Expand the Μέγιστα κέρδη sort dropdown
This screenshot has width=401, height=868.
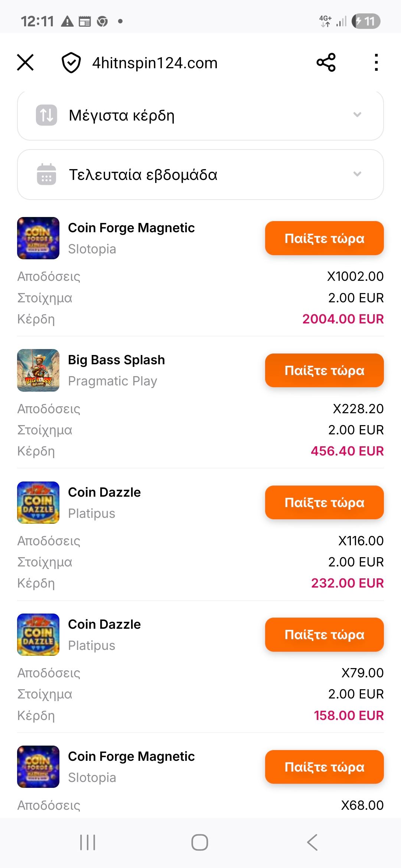click(357, 115)
